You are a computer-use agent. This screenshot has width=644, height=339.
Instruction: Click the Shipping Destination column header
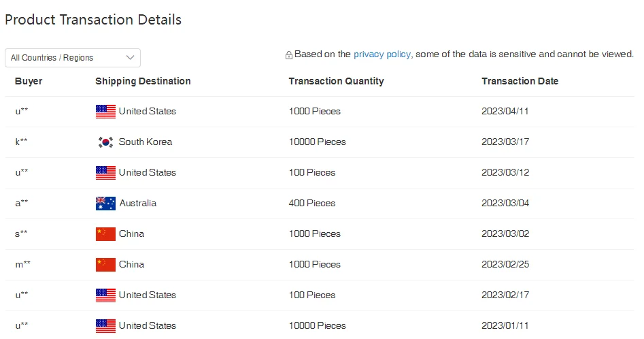143,81
